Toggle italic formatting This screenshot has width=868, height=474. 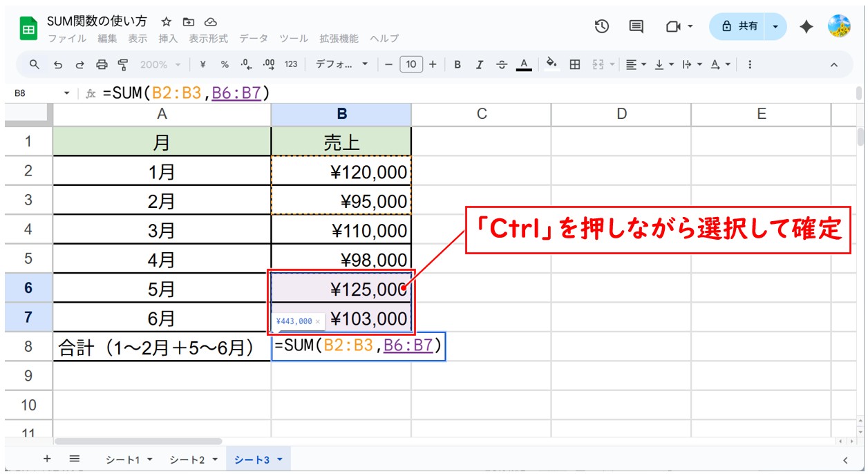click(x=480, y=64)
